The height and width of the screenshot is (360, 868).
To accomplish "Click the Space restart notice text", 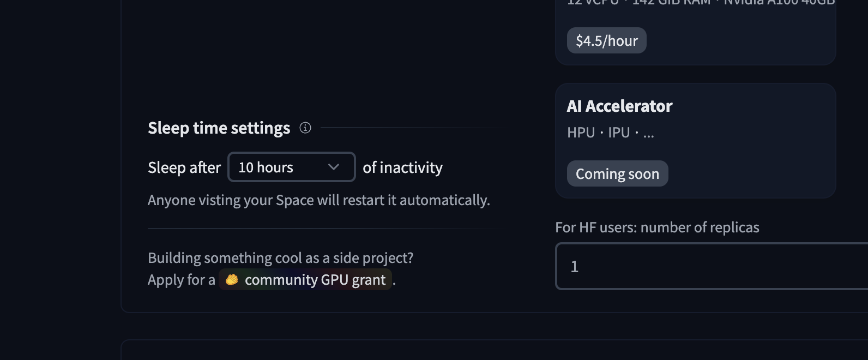I will pyautogui.click(x=318, y=200).
